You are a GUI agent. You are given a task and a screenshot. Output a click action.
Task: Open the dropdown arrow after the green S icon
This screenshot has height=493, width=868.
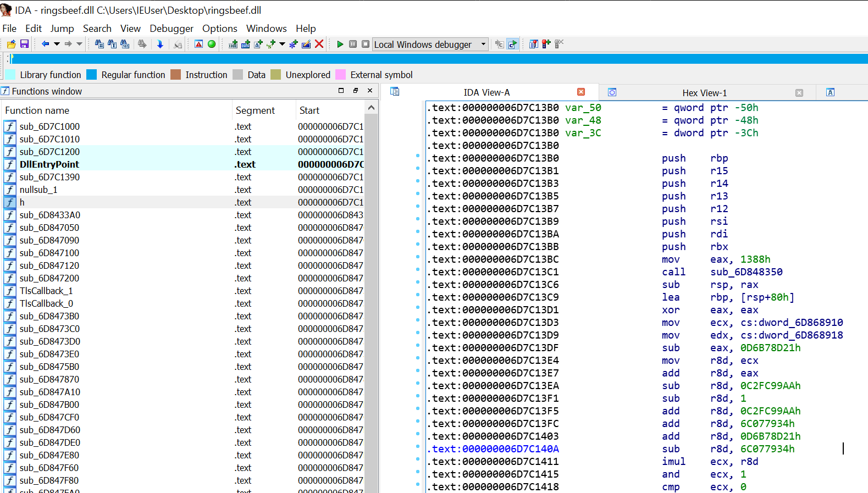pos(282,44)
